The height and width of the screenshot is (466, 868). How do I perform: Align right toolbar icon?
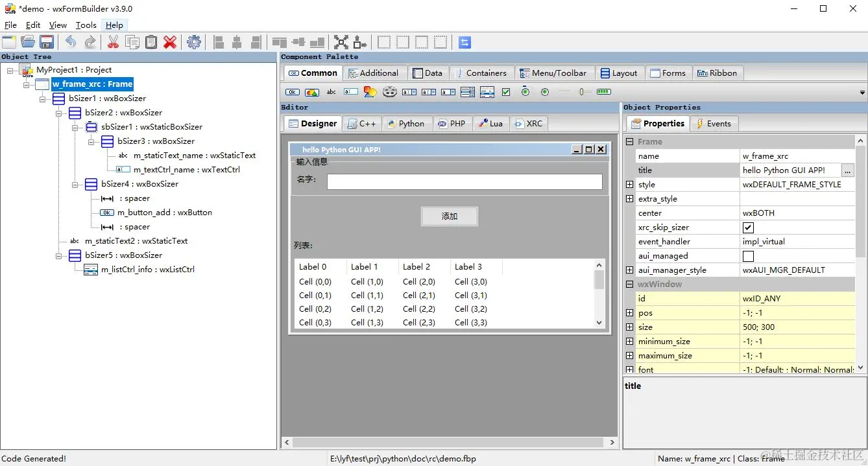click(256, 42)
